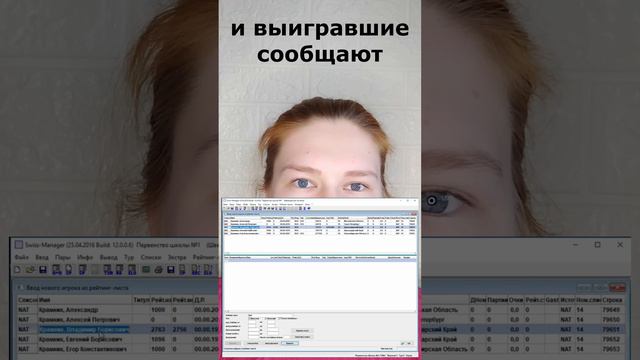Open the Пары menu
Viewport: 640px width, 360px height.
(62, 258)
